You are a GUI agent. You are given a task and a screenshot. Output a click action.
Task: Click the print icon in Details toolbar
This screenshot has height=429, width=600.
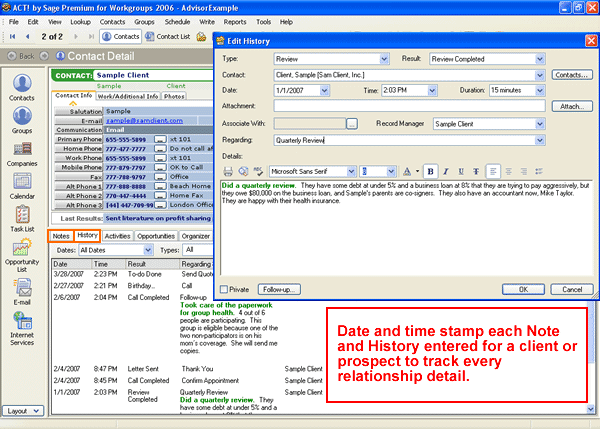coord(228,171)
